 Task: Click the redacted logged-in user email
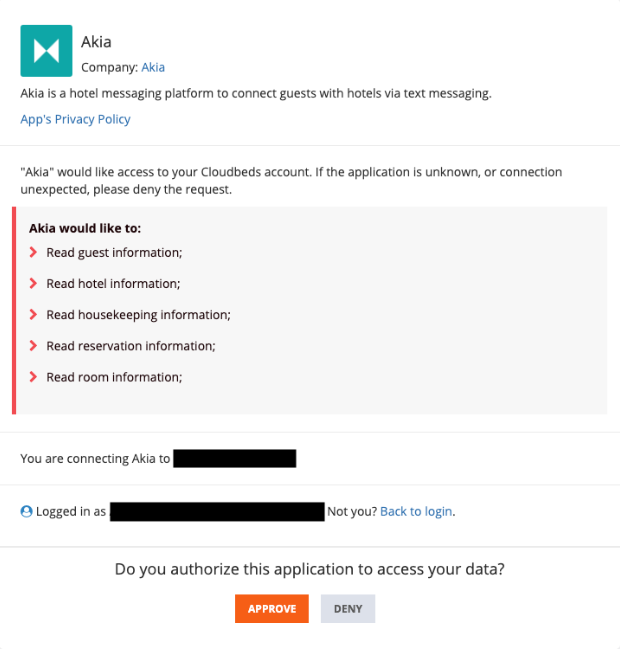tap(217, 511)
